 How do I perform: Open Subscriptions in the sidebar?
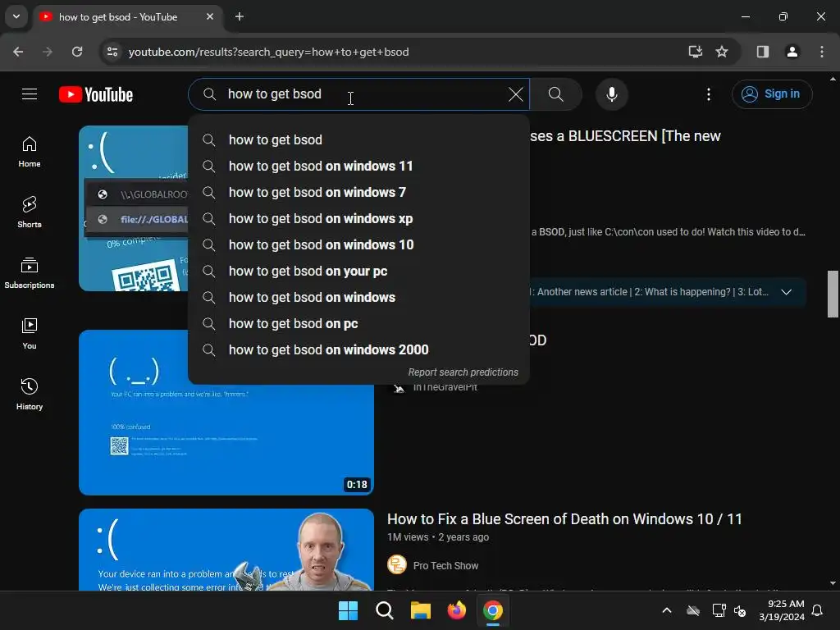point(30,273)
